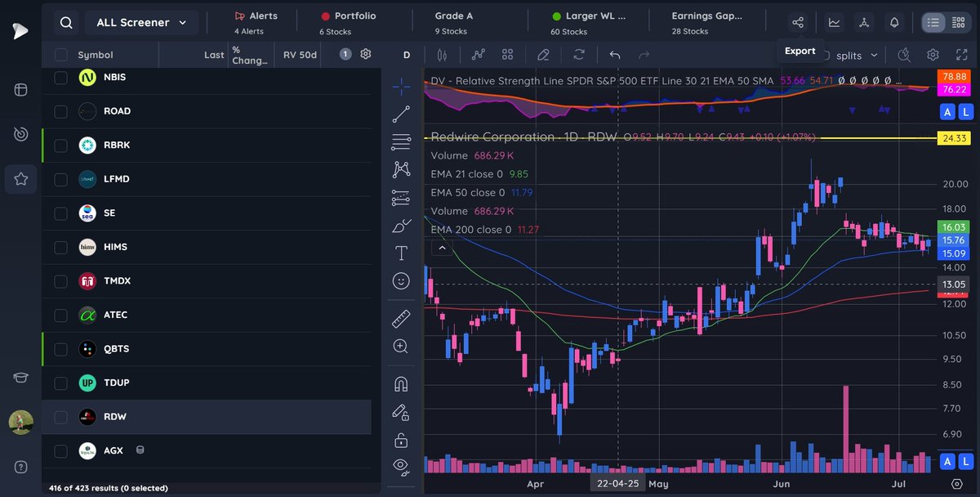The width and height of the screenshot is (980, 497).
Task: Open the D timeframe selector
Action: (407, 55)
